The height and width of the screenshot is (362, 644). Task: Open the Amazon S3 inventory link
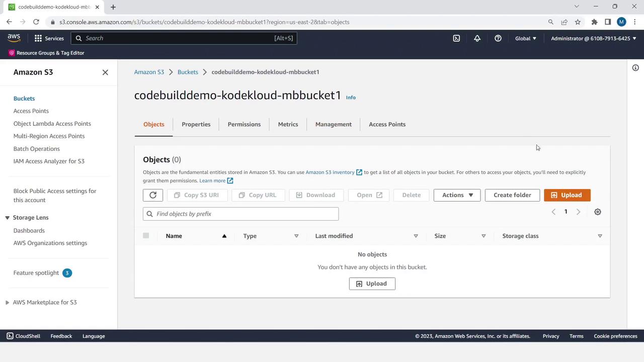coord(334,172)
